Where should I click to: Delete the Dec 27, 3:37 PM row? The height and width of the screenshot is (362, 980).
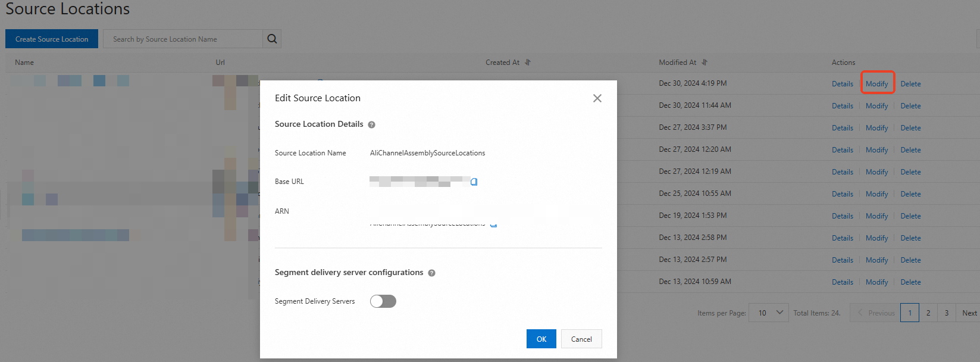coord(910,128)
